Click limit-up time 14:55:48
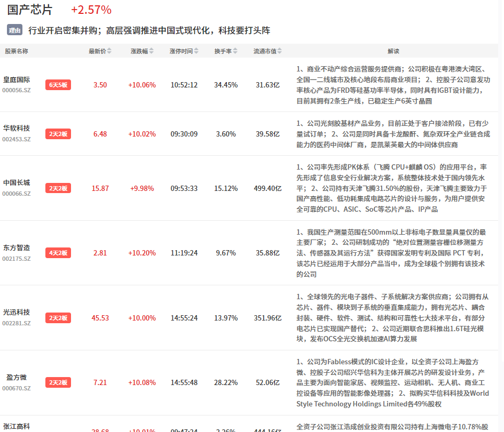504x432 pixels. [x=184, y=382]
